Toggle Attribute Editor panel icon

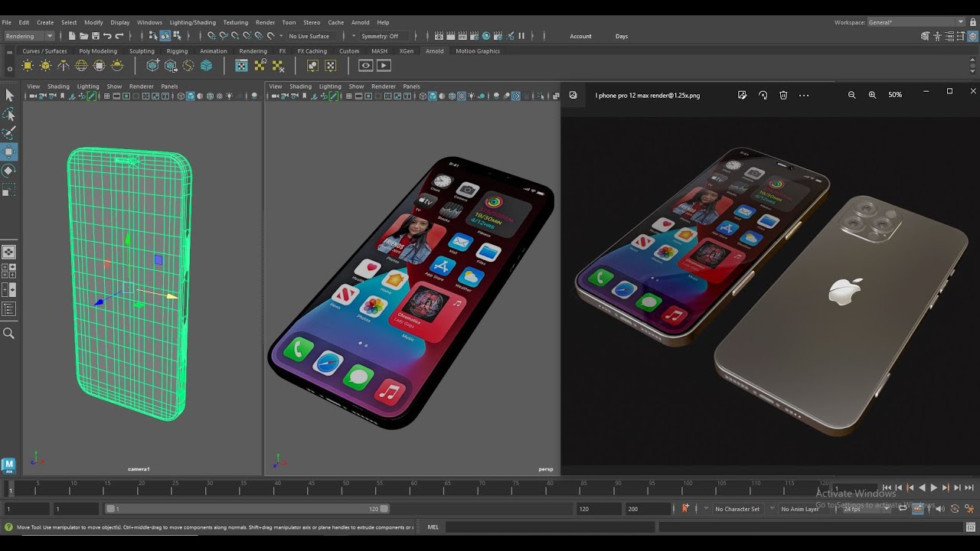click(x=949, y=36)
